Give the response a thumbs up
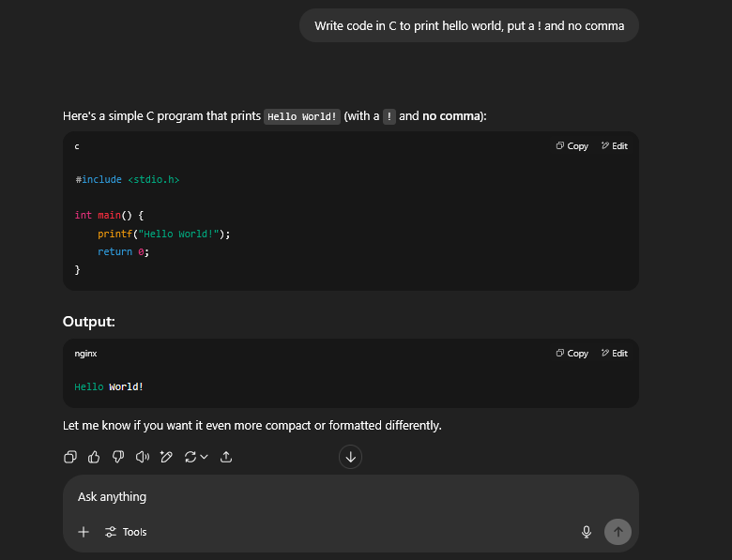 (x=94, y=457)
